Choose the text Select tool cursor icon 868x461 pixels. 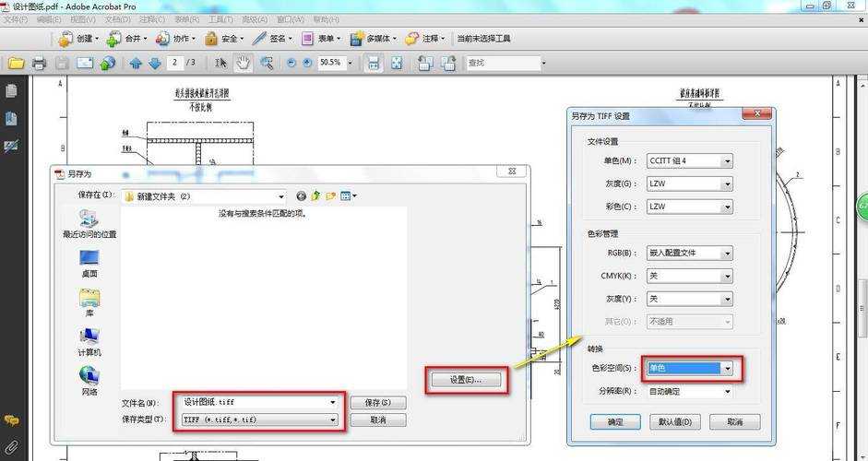coord(220,63)
